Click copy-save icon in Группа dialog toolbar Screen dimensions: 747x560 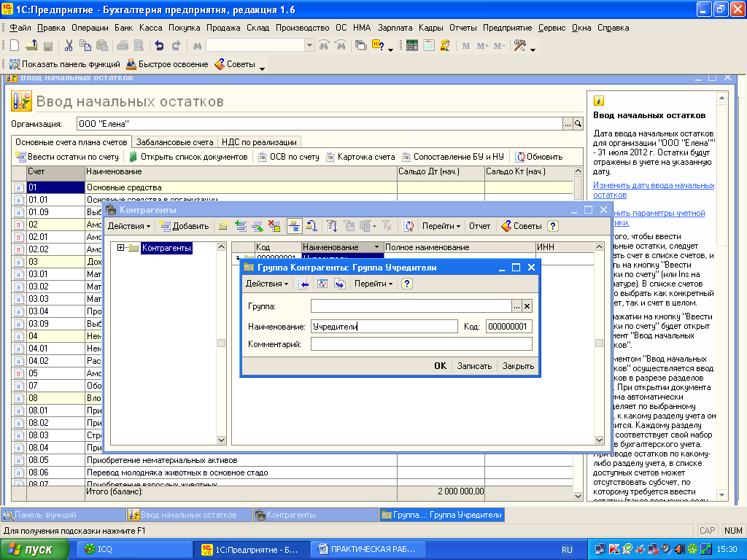point(340,284)
